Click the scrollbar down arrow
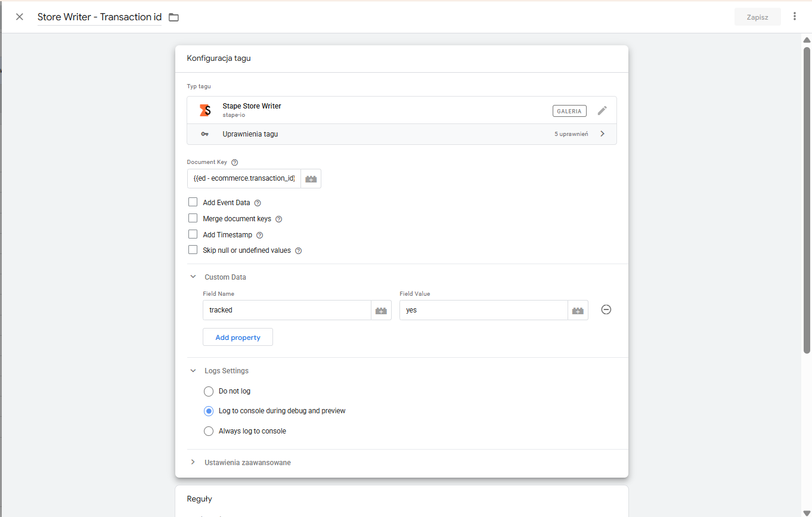 tap(807, 513)
